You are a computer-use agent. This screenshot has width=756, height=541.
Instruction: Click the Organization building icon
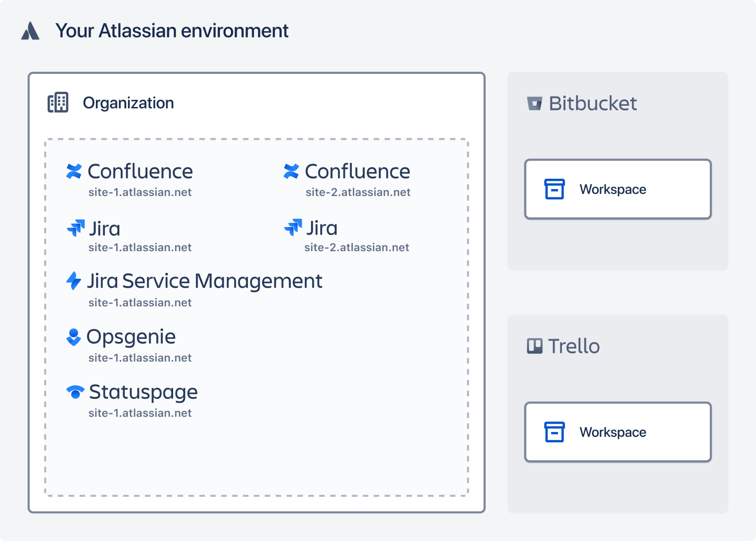[x=58, y=102]
